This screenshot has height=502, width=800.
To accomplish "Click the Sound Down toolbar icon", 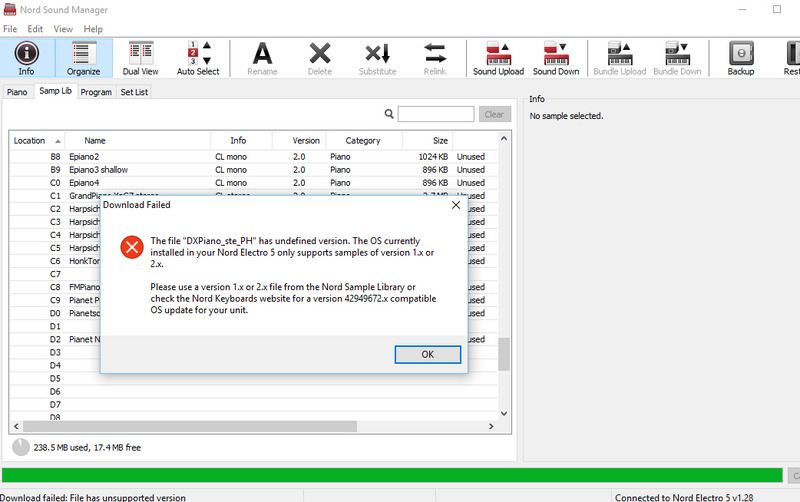I will coord(556,58).
